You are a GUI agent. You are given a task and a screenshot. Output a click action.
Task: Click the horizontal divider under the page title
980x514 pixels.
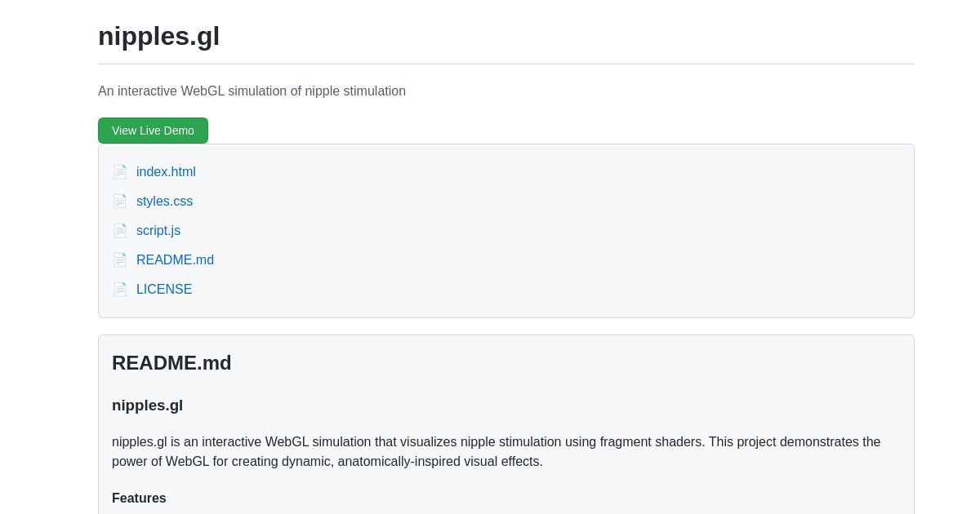tap(506, 61)
